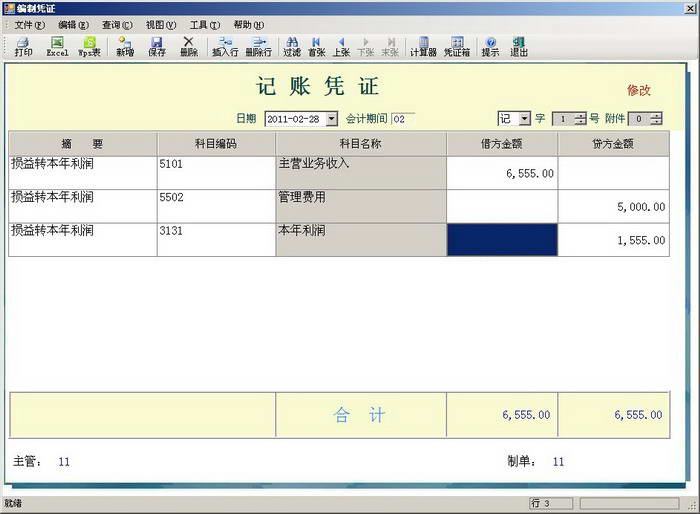700x514 pixels.
Task: Click summary cell in the 5502 row
Action: 83,206
